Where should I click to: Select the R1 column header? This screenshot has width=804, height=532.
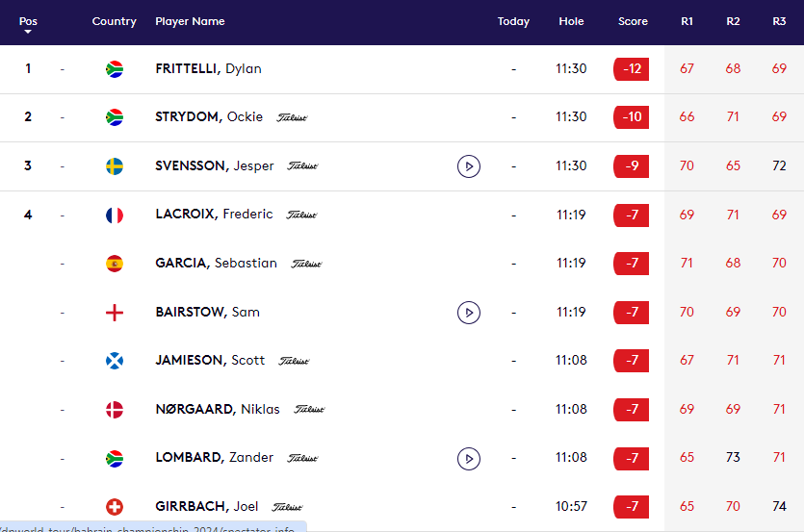click(687, 21)
